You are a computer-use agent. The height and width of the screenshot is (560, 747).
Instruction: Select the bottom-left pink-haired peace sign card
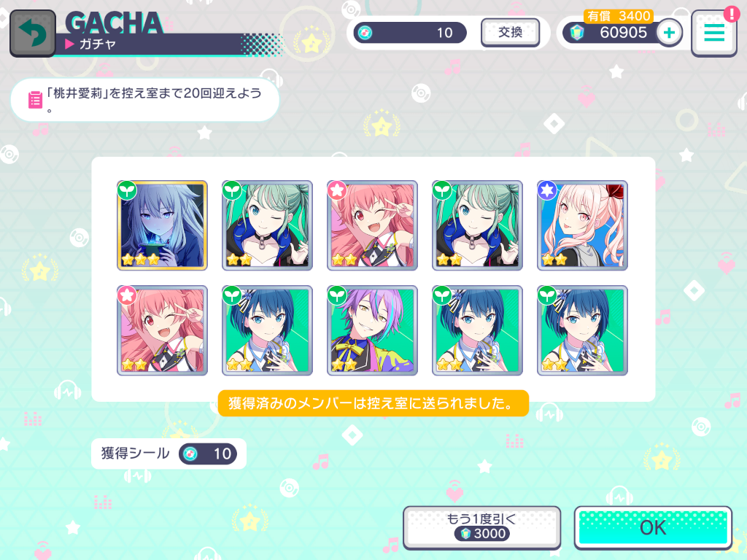[163, 330]
